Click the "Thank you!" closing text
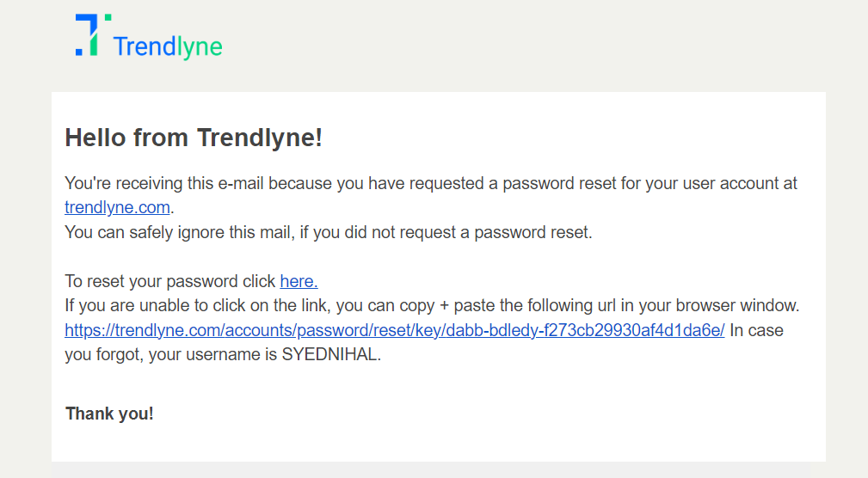Image resolution: width=868 pixels, height=478 pixels. pos(109,414)
